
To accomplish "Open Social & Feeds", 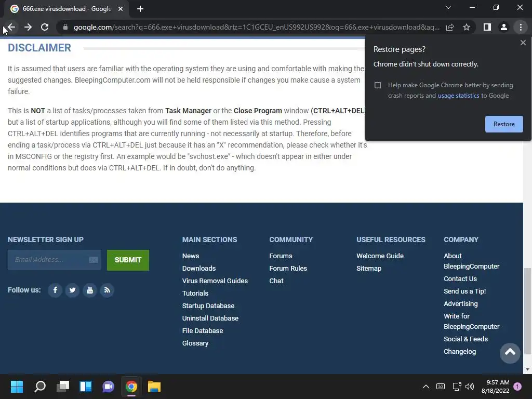I will [465, 339].
